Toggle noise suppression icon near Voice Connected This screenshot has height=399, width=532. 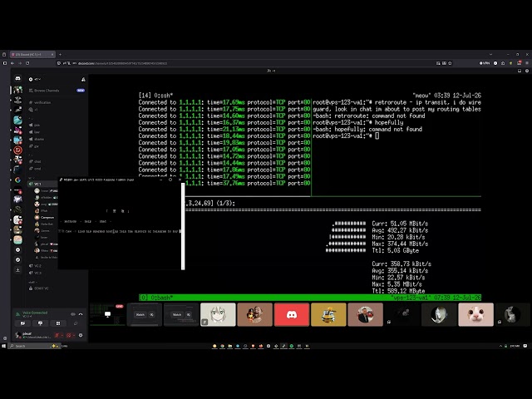(72, 314)
